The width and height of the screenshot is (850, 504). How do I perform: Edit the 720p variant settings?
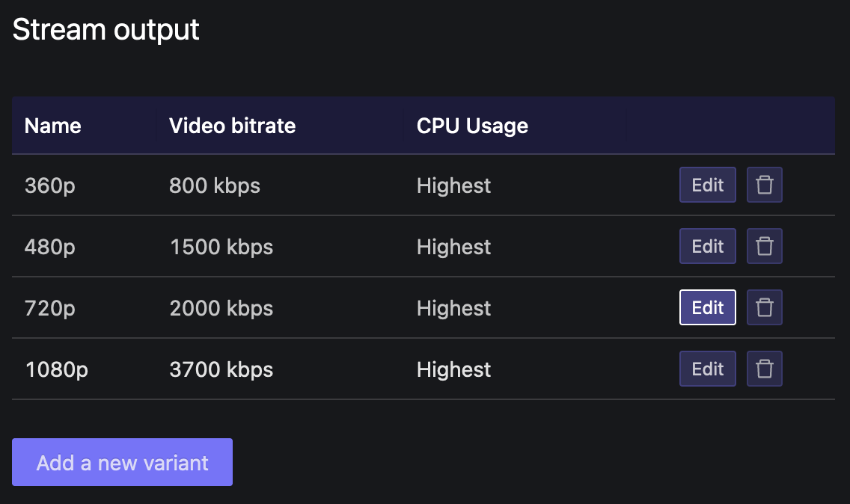click(707, 307)
